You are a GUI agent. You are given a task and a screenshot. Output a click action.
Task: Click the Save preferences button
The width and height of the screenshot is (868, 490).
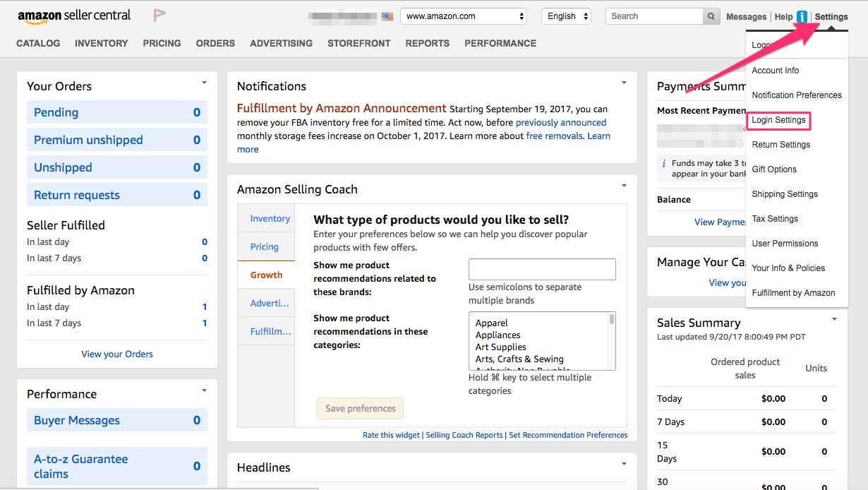(361, 408)
